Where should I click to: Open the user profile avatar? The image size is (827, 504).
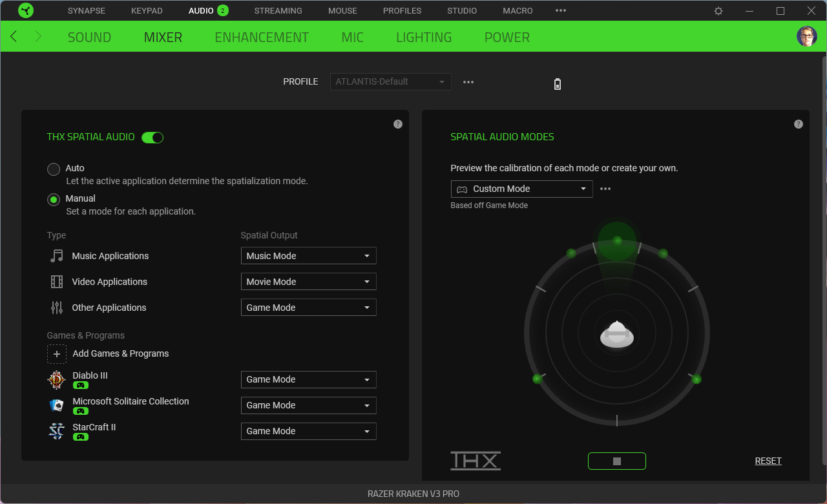tap(807, 36)
